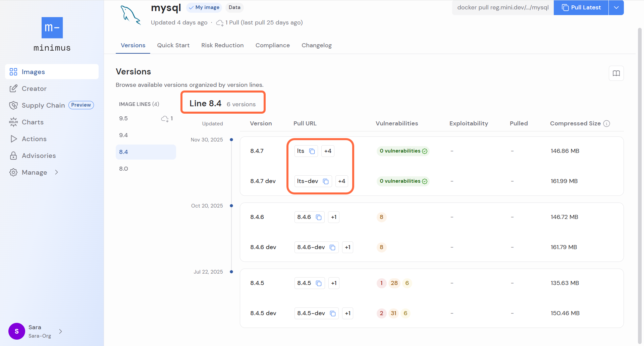Show the +1 extra tag for 8.4.5-dev
Screen dimensions: 644x346
tap(347, 313)
